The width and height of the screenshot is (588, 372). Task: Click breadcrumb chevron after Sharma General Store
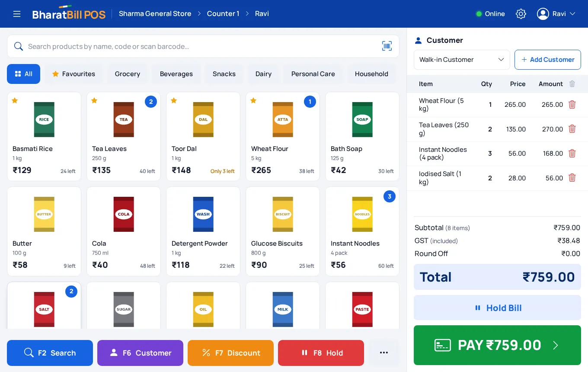199,14
